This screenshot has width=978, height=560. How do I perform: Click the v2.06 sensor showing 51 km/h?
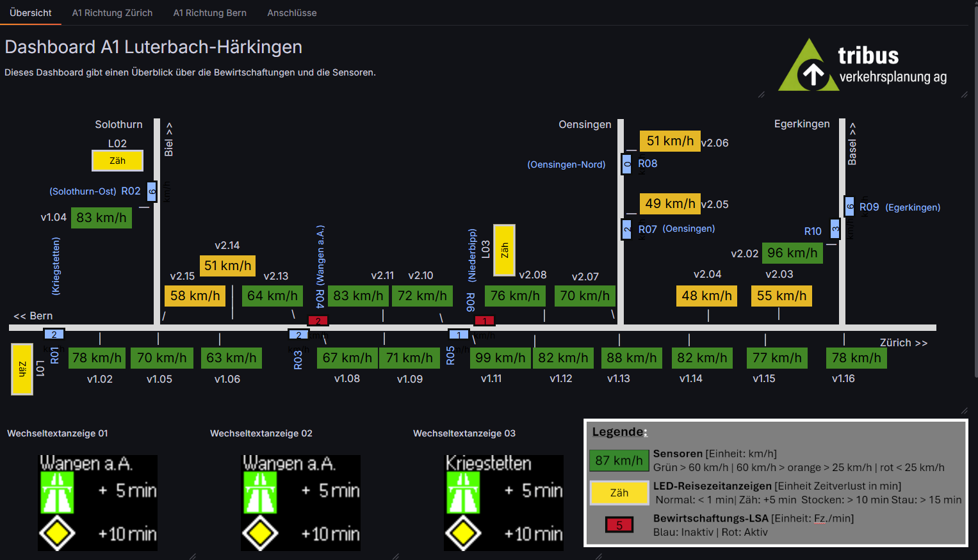click(x=670, y=141)
